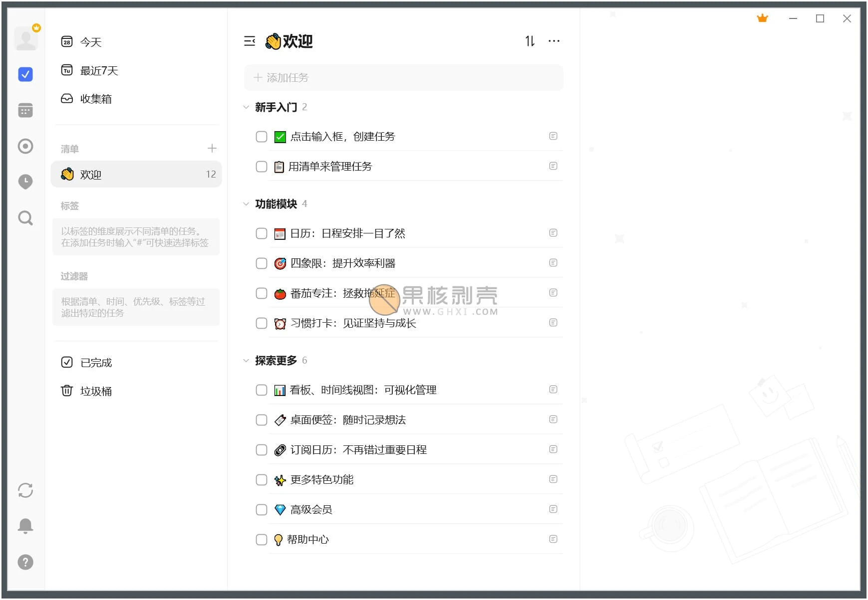Check off 用清单来管理任务
868x600 pixels.
[262, 167]
